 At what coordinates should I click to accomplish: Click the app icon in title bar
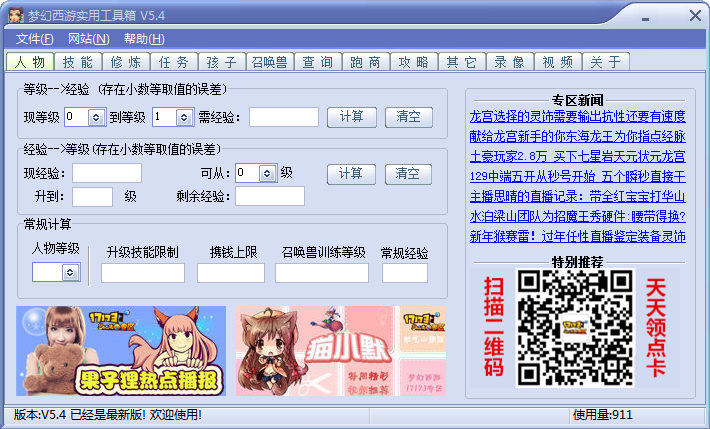pos(15,14)
